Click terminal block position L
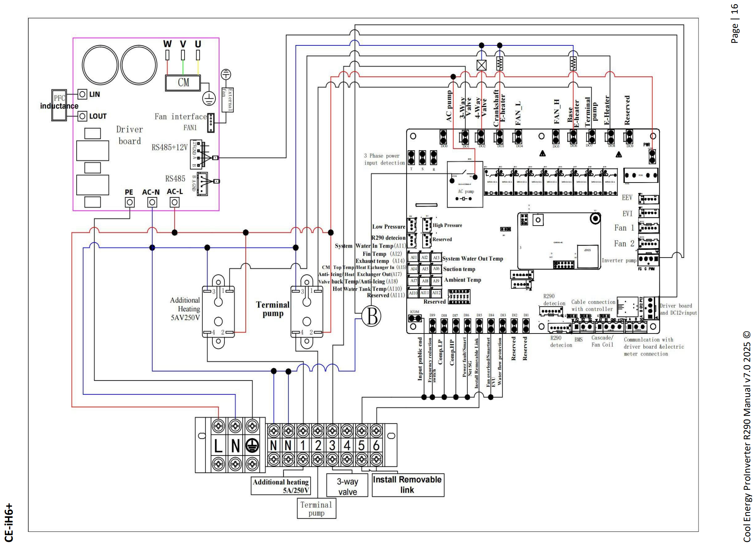 click(218, 446)
